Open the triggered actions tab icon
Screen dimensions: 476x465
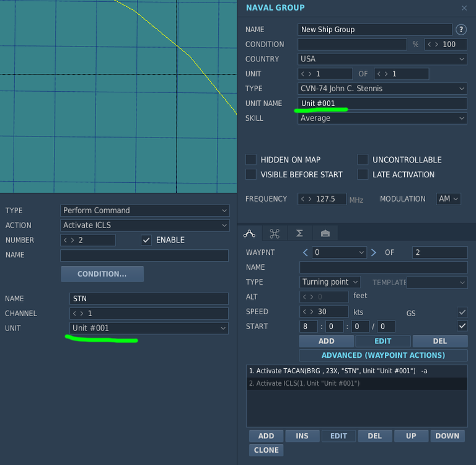coord(275,233)
